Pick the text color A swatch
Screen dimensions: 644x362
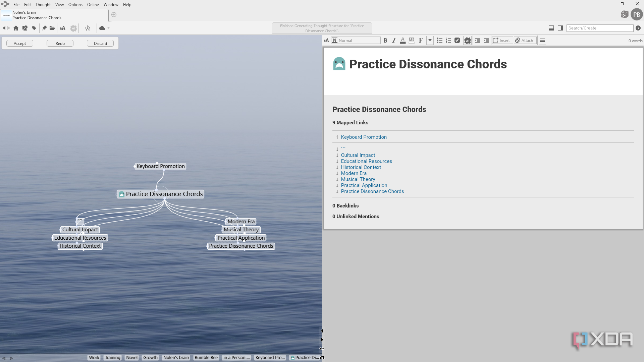tap(403, 41)
